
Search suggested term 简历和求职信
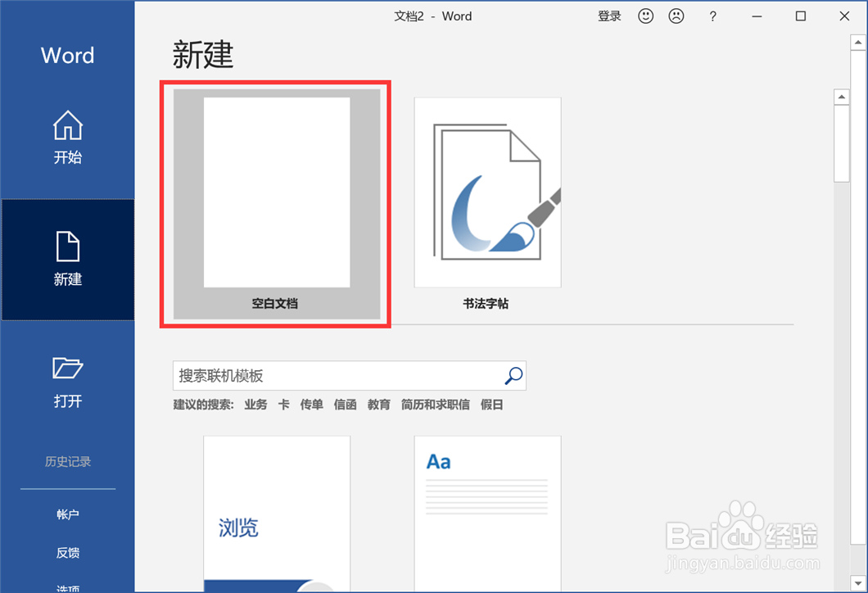[436, 405]
